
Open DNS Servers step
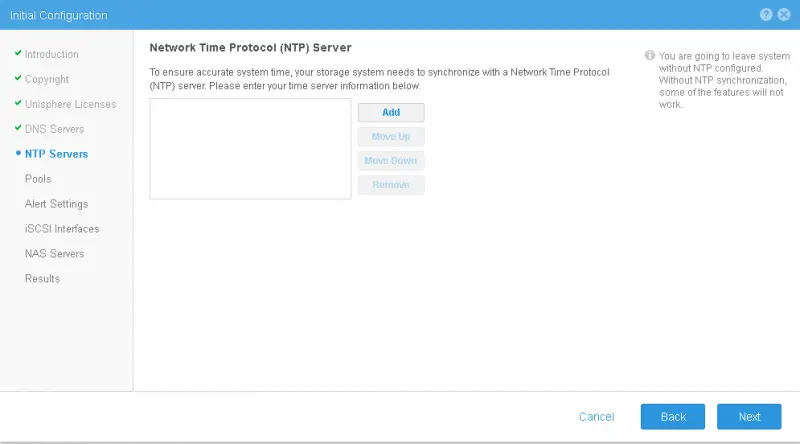click(54, 129)
